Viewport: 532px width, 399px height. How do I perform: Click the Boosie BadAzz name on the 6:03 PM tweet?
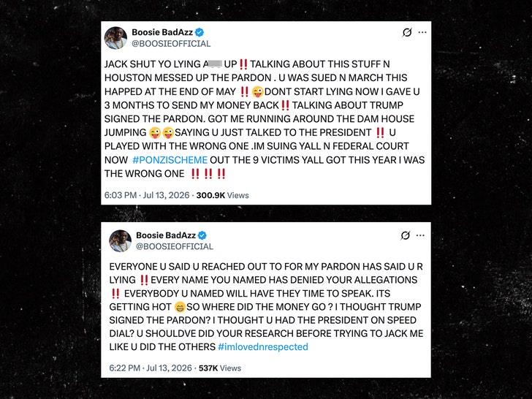[162, 32]
